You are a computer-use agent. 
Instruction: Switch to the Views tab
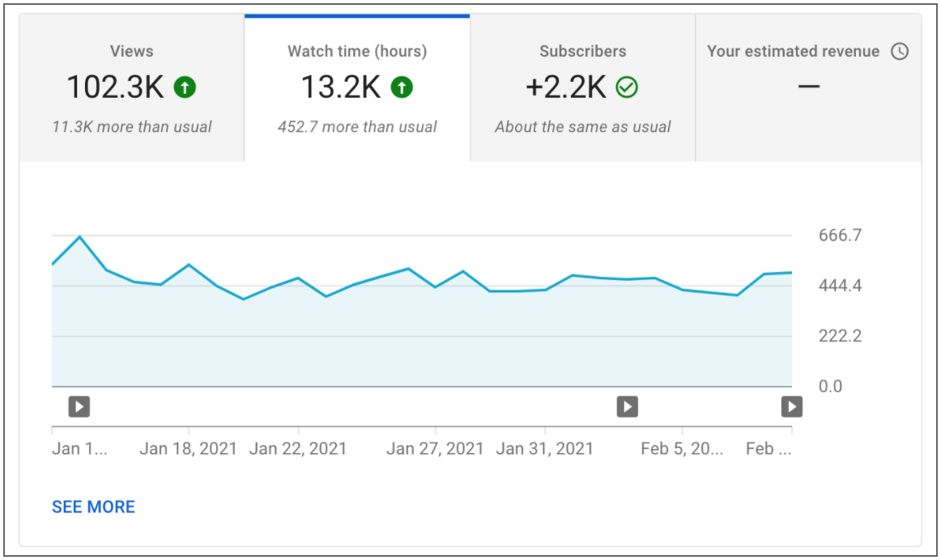131,87
